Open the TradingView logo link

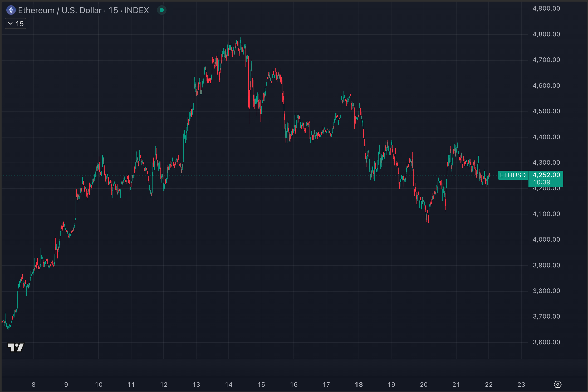point(16,347)
